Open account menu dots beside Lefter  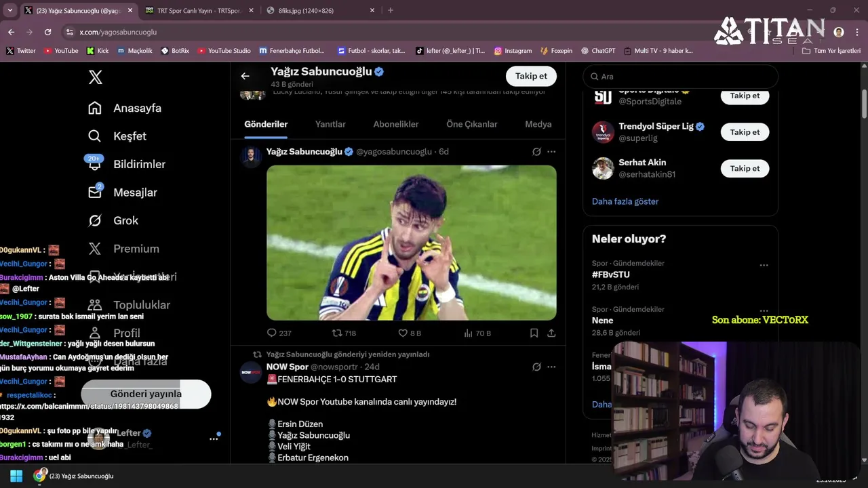tap(214, 439)
